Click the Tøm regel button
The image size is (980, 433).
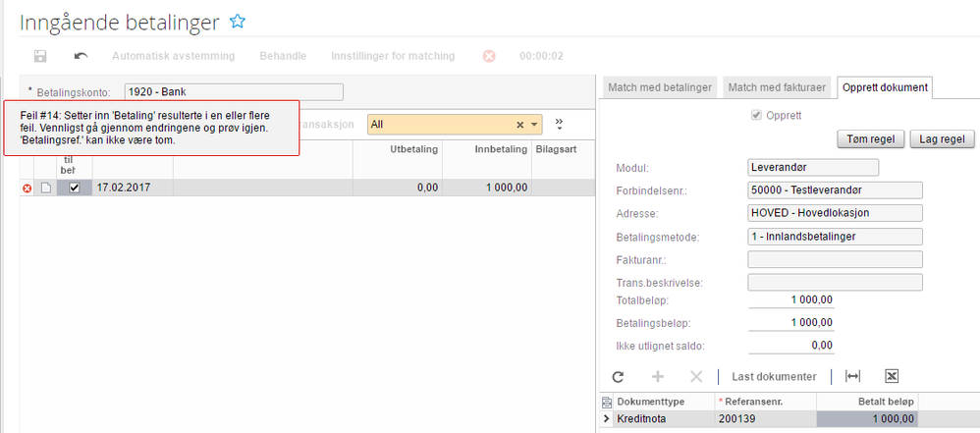click(871, 139)
